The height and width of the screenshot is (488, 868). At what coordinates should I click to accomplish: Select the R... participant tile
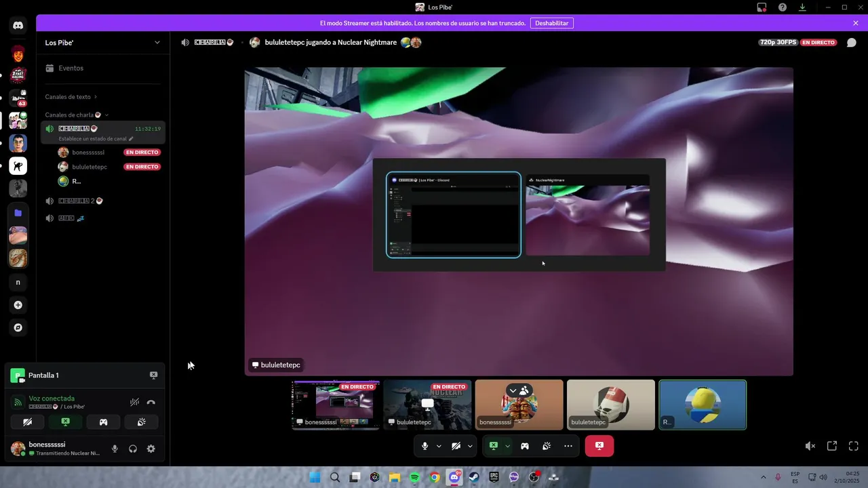click(703, 405)
